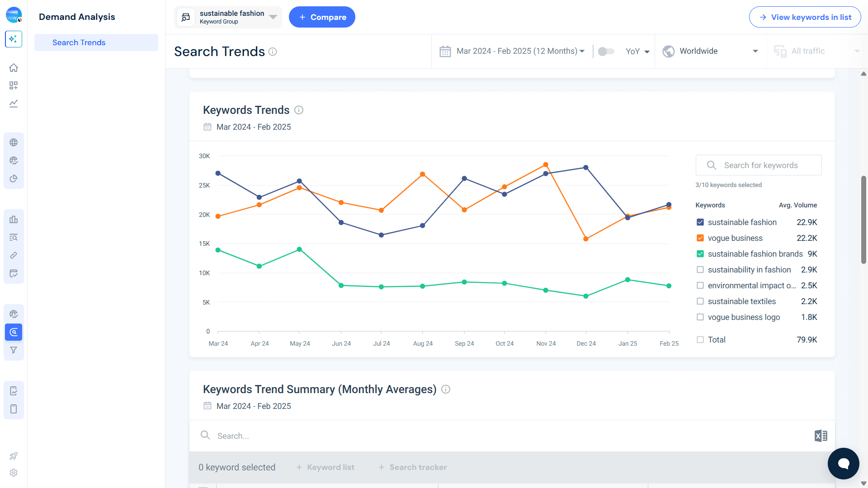Open the bar chart analysis sidebar icon

[14, 219]
